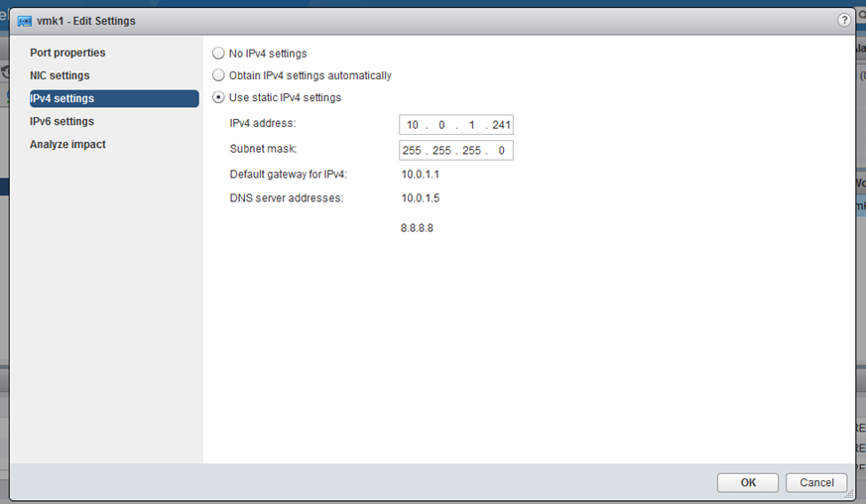Select IPv4 settings in the sidebar

click(x=114, y=98)
